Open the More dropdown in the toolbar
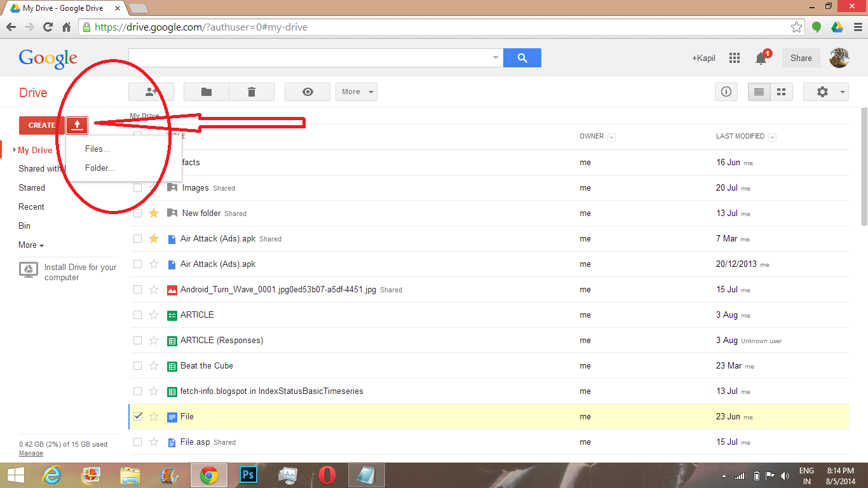The image size is (868, 488). coord(356,91)
